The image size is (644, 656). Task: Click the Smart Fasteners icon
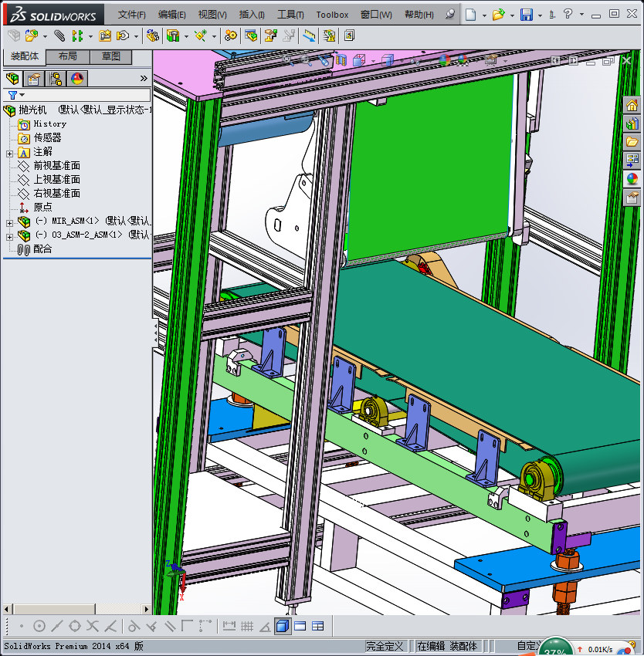105,36
